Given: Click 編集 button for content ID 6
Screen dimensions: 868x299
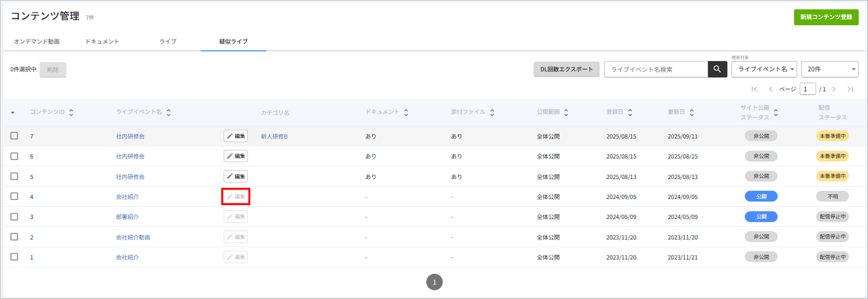Looking at the screenshot, I should pyautogui.click(x=236, y=156).
